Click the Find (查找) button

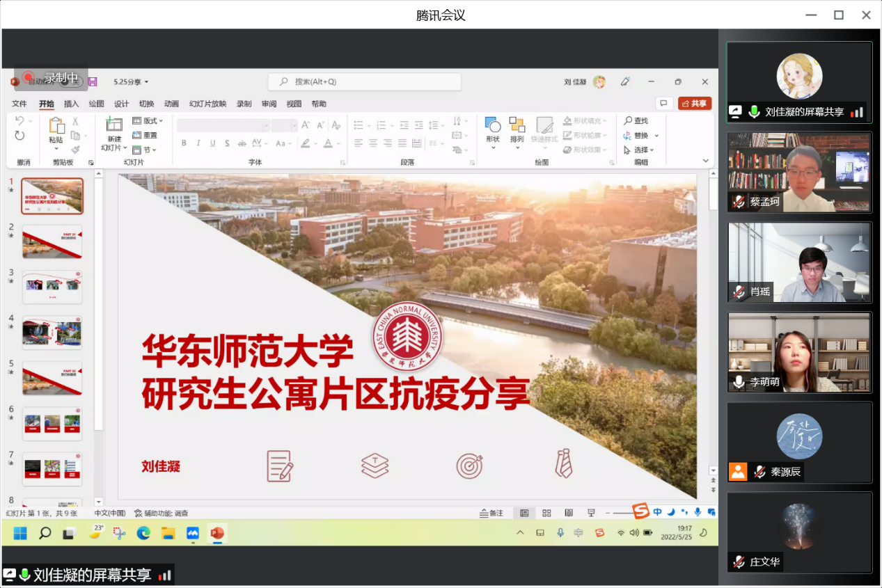click(636, 121)
